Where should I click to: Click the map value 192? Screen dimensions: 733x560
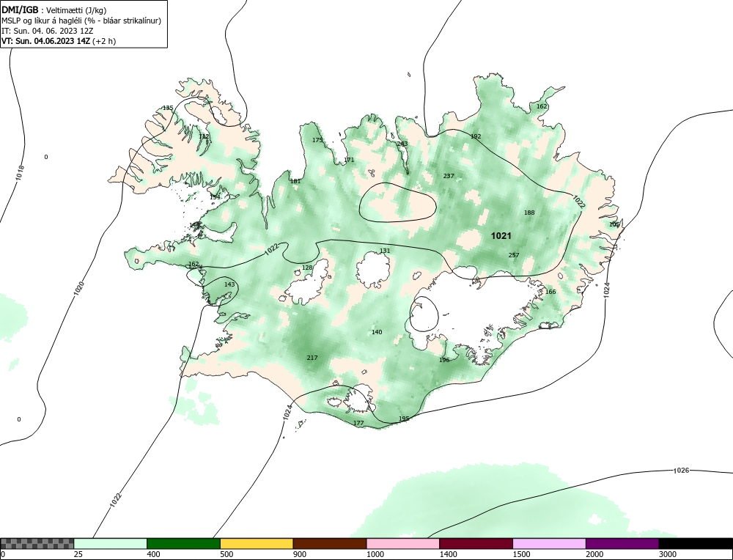click(x=476, y=136)
